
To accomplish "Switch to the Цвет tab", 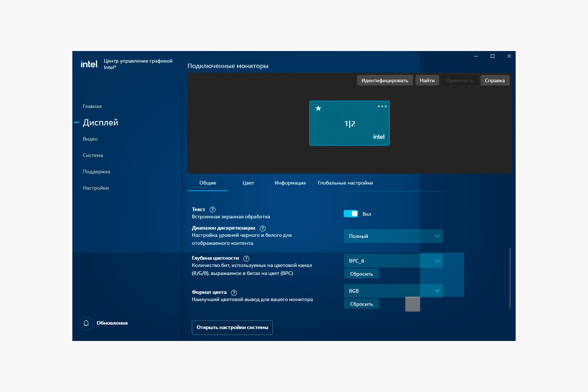I will click(x=248, y=183).
